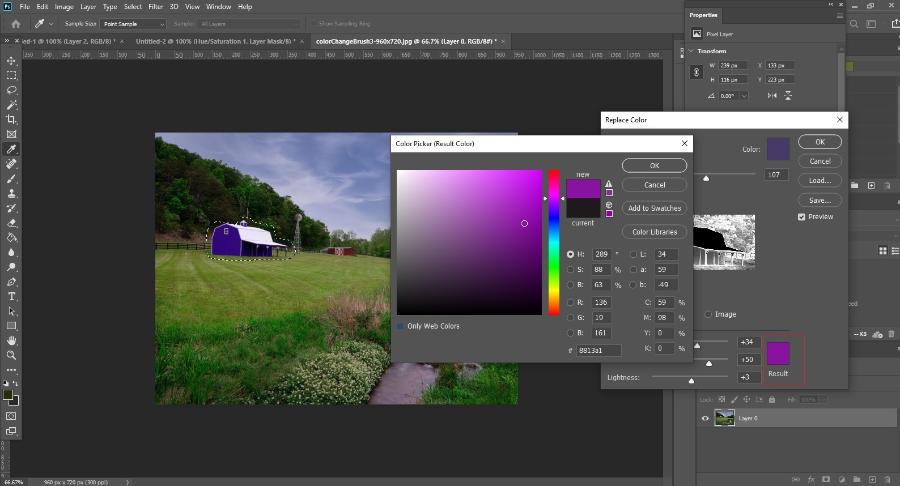Hide Layer 0 with eye icon
Screen dimensions: 900x486
pyautogui.click(x=703, y=418)
